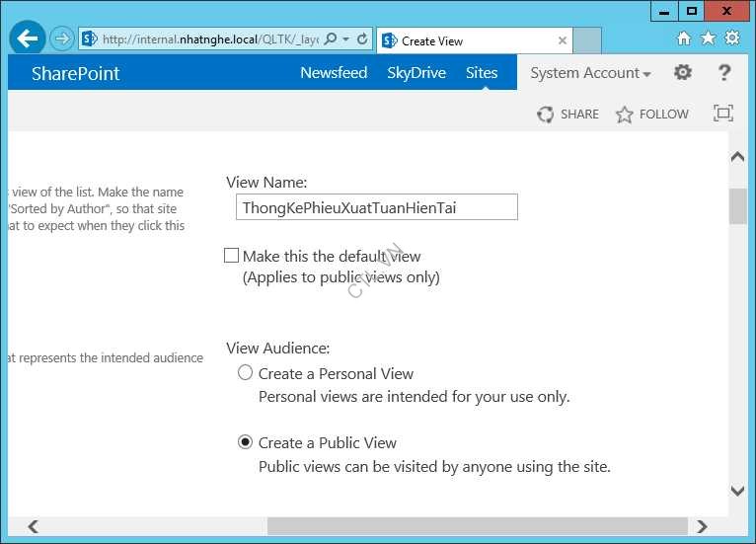The width and height of the screenshot is (756, 544).
Task: Click inside the View Name text field
Action: tap(376, 207)
